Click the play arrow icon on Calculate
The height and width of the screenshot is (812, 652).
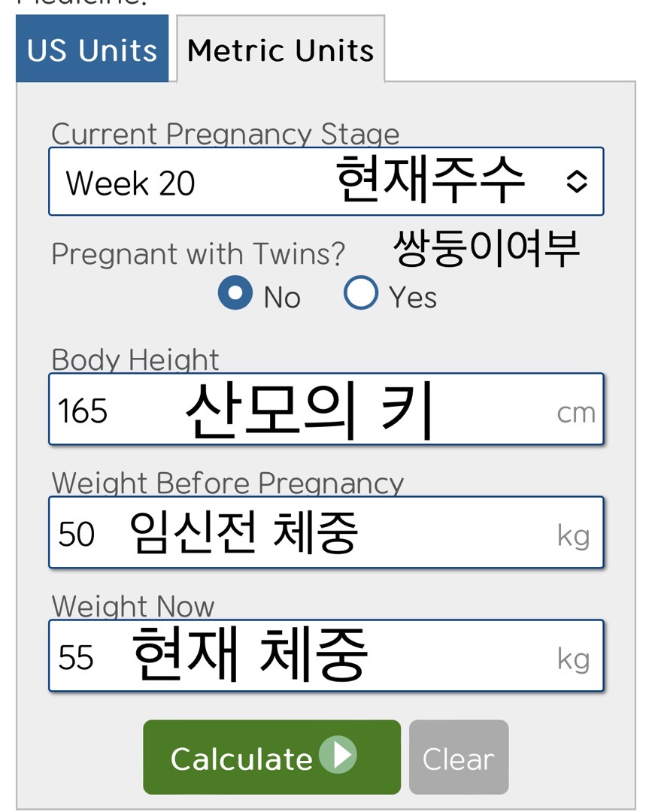(x=338, y=755)
